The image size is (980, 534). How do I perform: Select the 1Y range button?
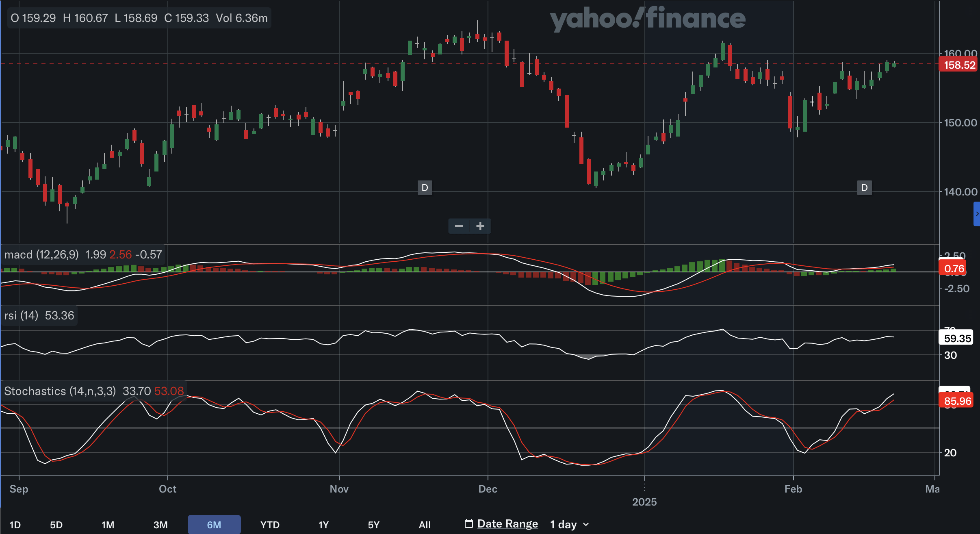[x=323, y=524]
